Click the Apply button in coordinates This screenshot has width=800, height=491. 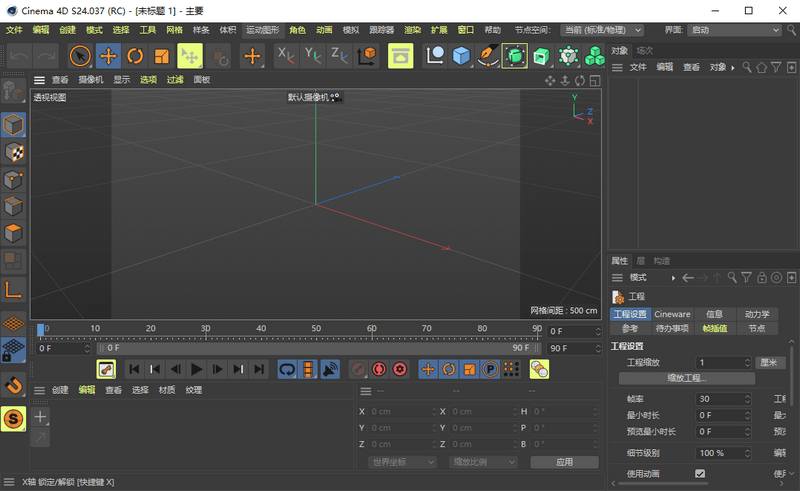[564, 462]
